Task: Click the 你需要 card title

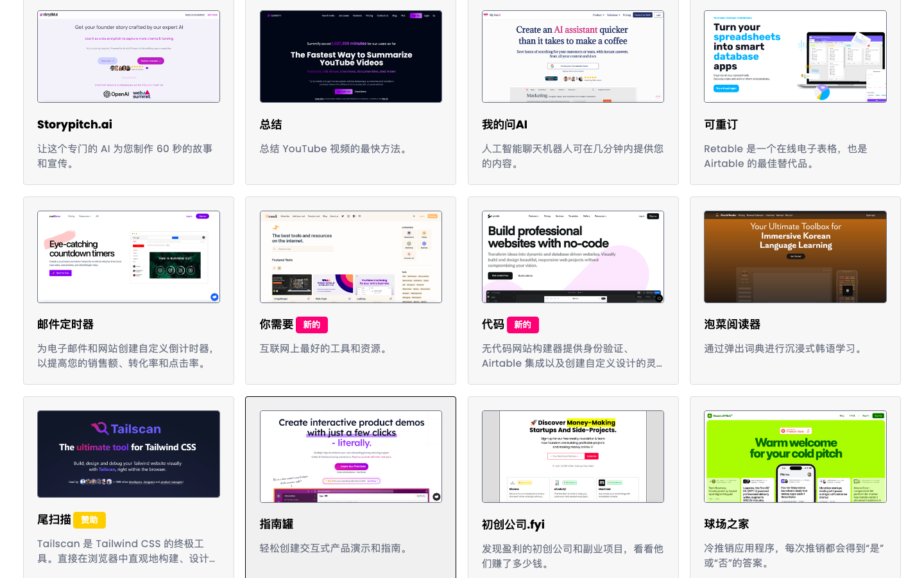Action: coord(277,324)
